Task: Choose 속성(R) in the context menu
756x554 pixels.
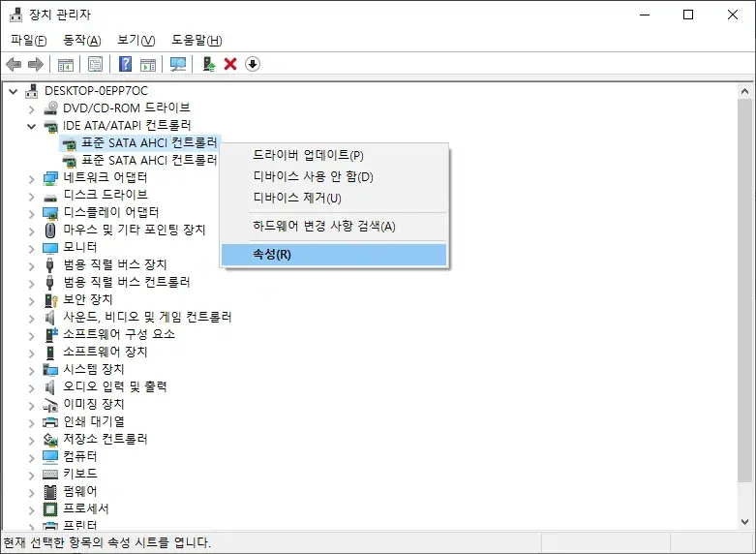Action: click(334, 255)
